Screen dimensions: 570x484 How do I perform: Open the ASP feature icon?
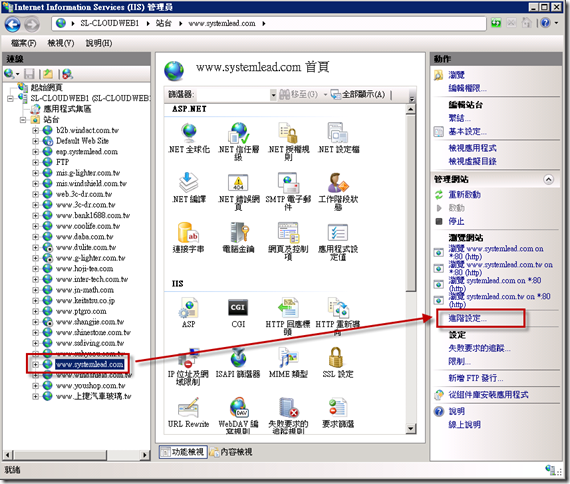pyautogui.click(x=188, y=313)
